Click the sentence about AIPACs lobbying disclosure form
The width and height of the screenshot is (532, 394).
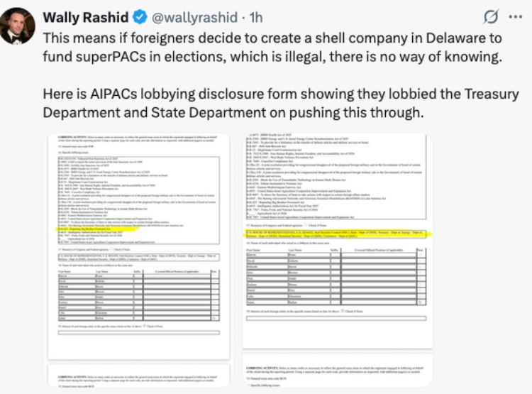click(x=281, y=103)
